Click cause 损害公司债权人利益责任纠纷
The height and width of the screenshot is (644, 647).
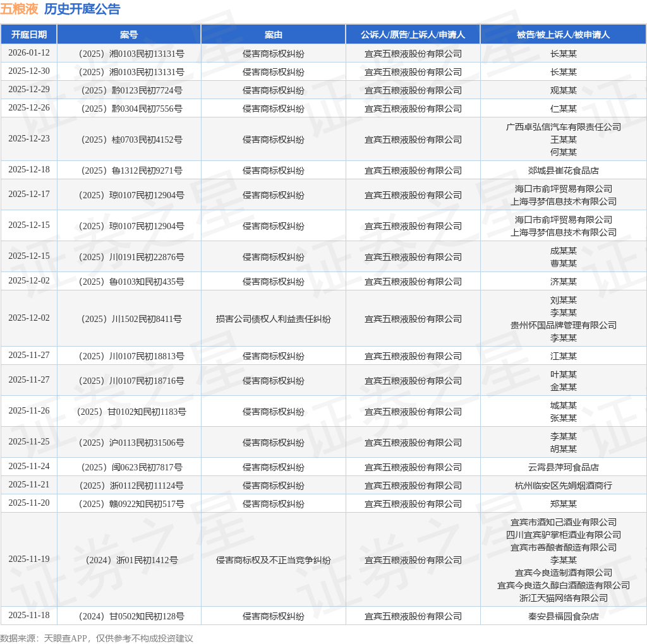pyautogui.click(x=273, y=319)
